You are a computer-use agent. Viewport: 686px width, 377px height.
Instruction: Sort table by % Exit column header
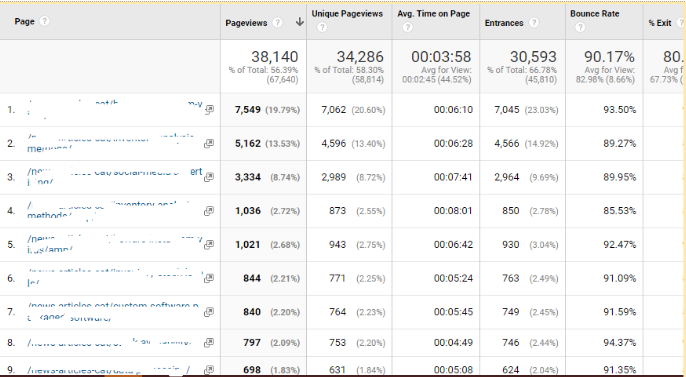tap(660, 23)
